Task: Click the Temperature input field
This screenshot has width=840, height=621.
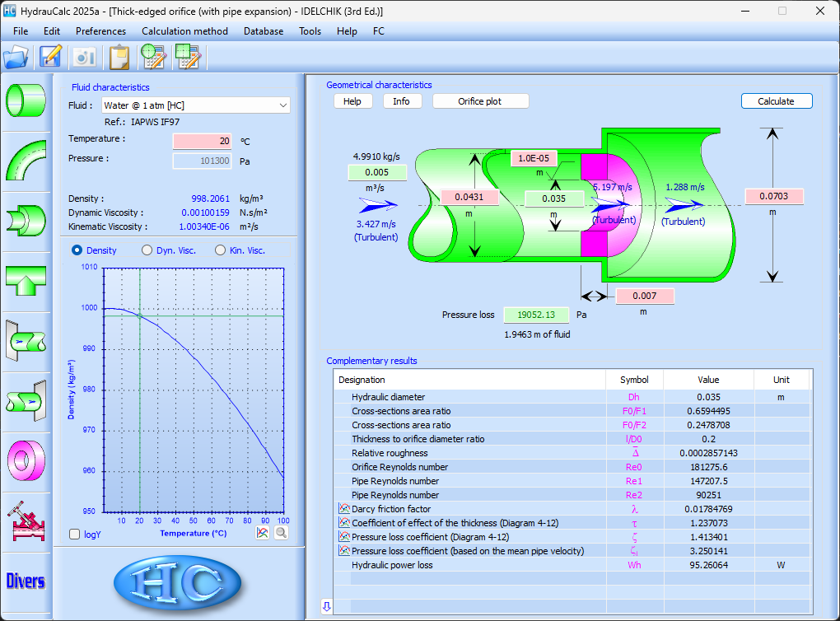Action: click(203, 141)
